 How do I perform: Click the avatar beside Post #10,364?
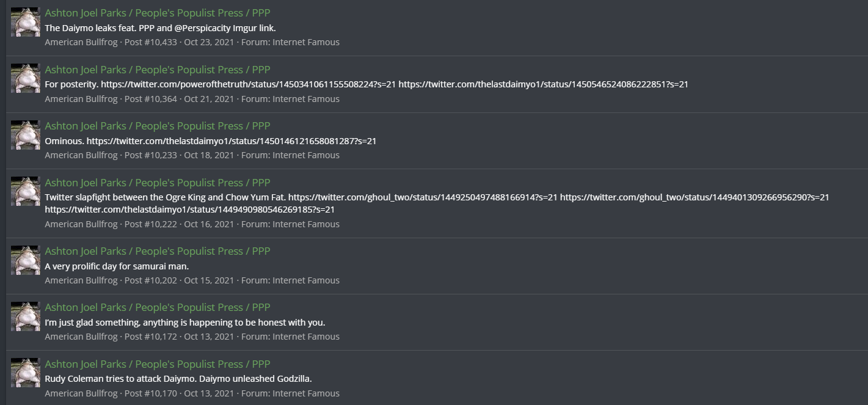(26, 78)
